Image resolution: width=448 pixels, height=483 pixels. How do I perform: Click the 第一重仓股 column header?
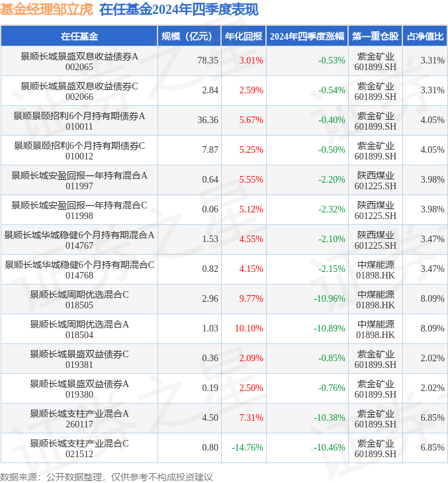coord(375,36)
